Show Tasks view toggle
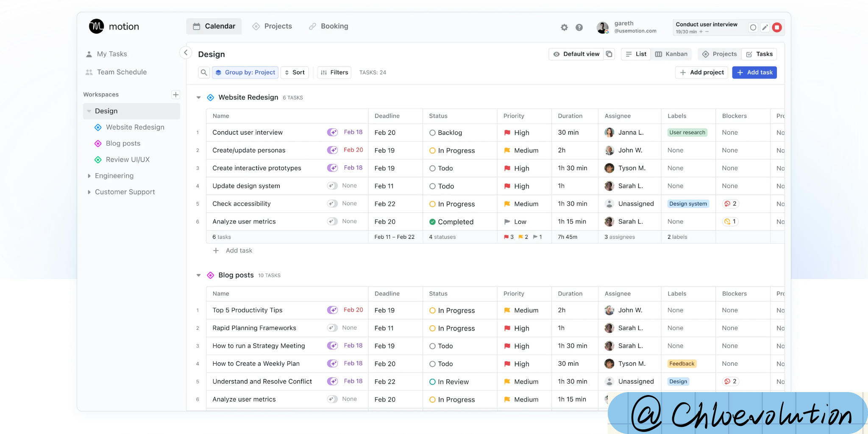868x434 pixels. click(x=759, y=54)
